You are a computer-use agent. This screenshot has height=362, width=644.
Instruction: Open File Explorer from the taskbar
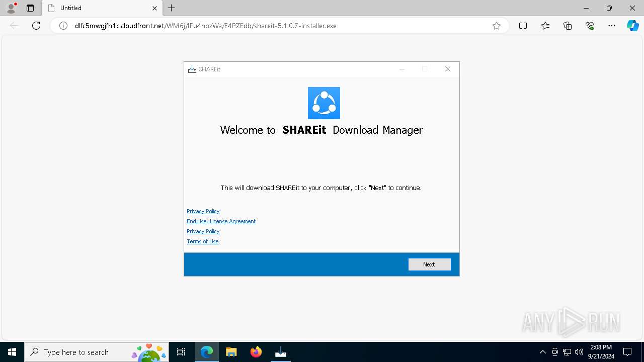[x=231, y=352]
